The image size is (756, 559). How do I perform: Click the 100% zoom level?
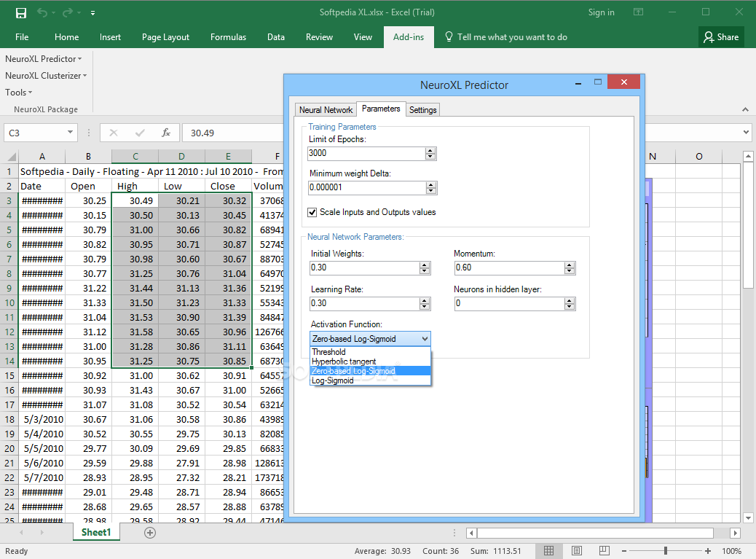731,551
